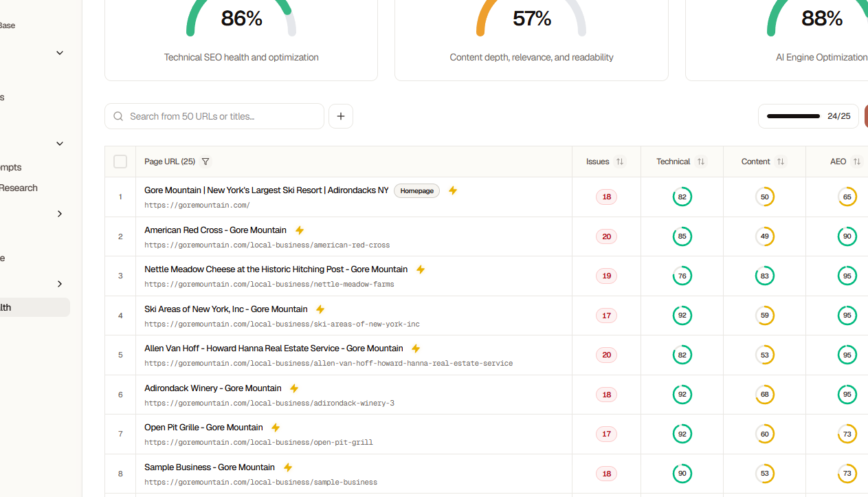Click the adirondack-winery-3 URL text
The width and height of the screenshot is (868, 497).
coord(269,404)
